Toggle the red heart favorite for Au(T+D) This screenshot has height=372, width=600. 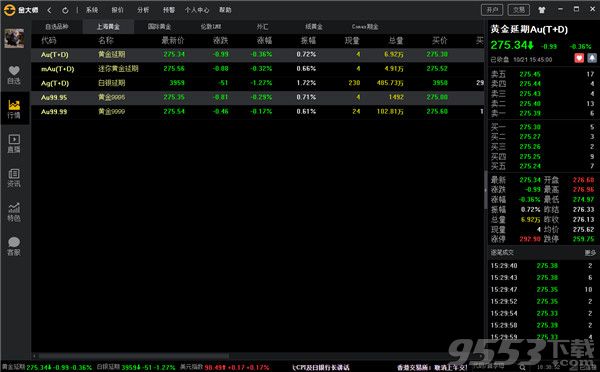[x=579, y=58]
